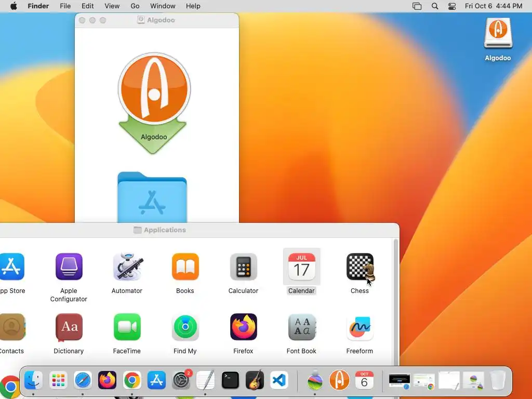Viewport: 532px width, 399px height.
Task: Open TextEdit from the Dock
Action: pos(206,380)
